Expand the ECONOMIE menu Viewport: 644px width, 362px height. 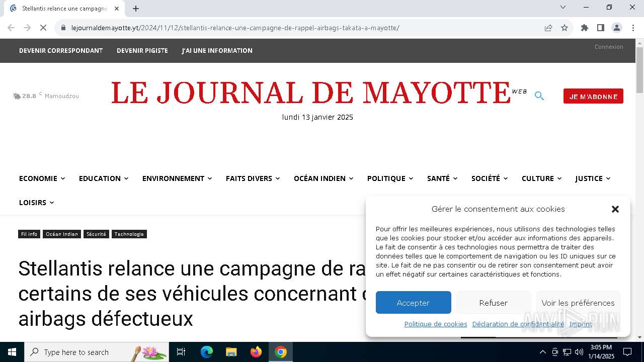click(42, 178)
